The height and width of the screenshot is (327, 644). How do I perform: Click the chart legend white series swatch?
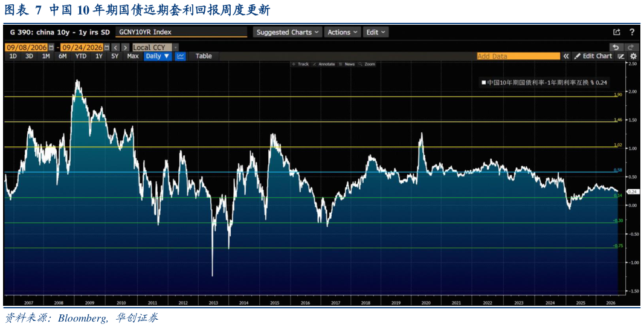(x=485, y=83)
